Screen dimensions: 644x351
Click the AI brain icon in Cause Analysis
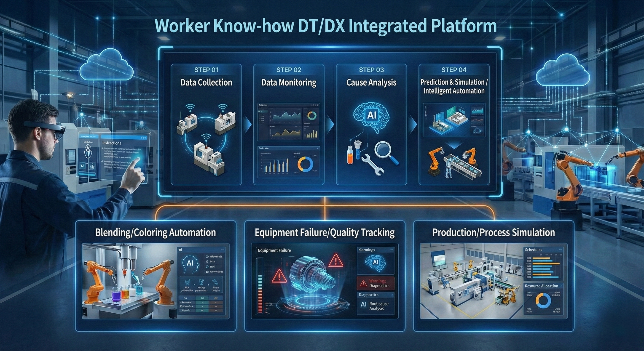pos(371,118)
